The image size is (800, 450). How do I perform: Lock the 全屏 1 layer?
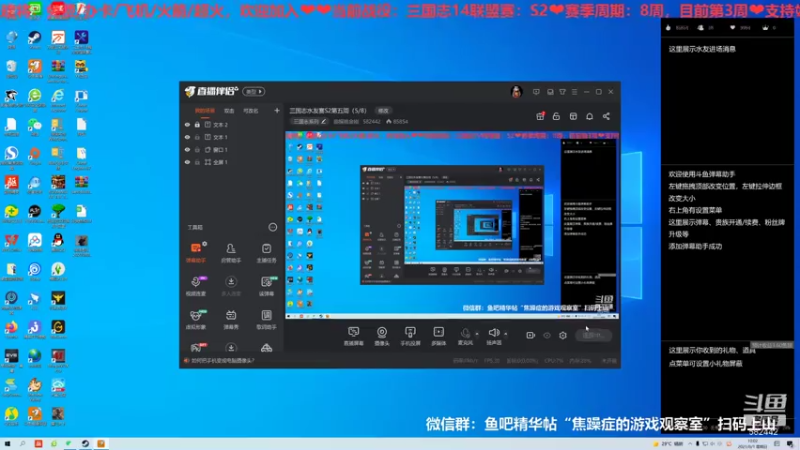[197, 162]
